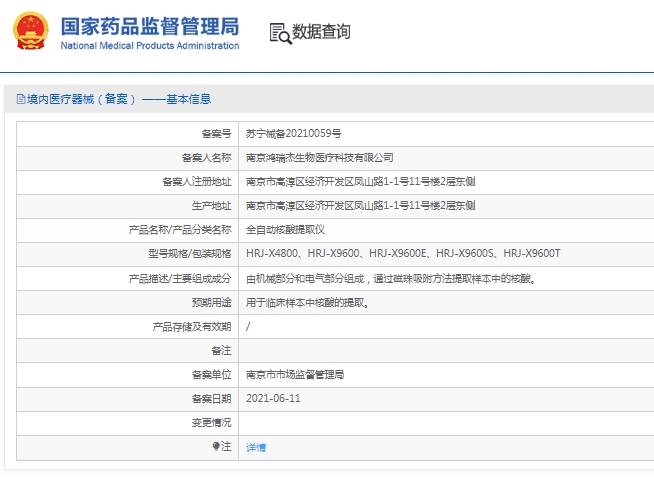Image resolution: width=654 pixels, height=479 pixels.
Task: Click the 型号规格/包装规格 label
Action: point(190,254)
